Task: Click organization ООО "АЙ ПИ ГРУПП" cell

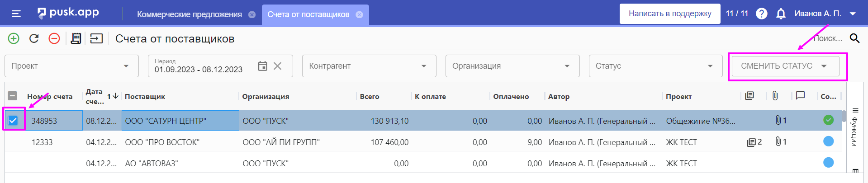Action: point(298,142)
